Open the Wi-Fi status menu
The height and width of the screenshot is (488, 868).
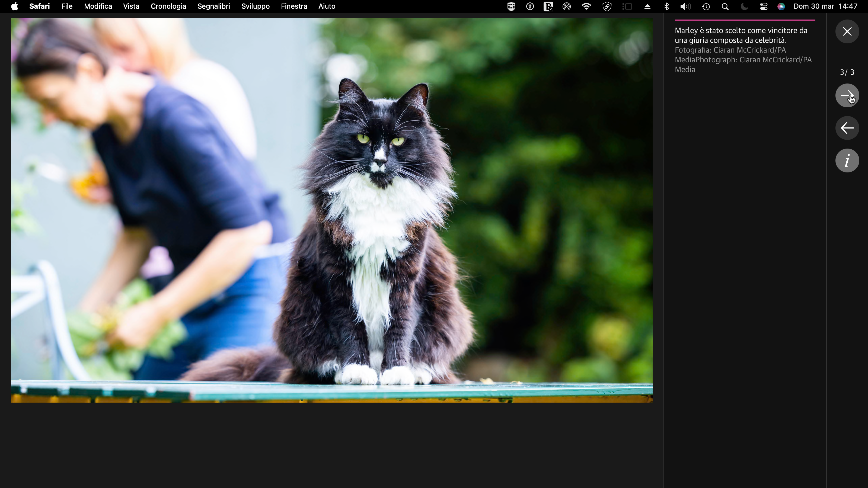(586, 7)
